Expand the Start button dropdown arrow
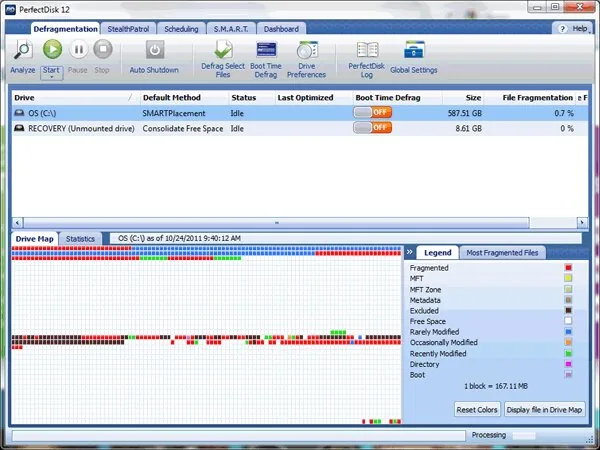Viewport: 600px width, 450px height. pyautogui.click(x=51, y=77)
